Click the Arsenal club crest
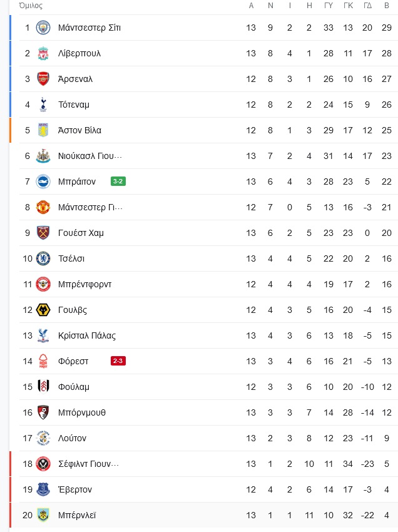Viewport: 398px width, 532px height. (43, 79)
